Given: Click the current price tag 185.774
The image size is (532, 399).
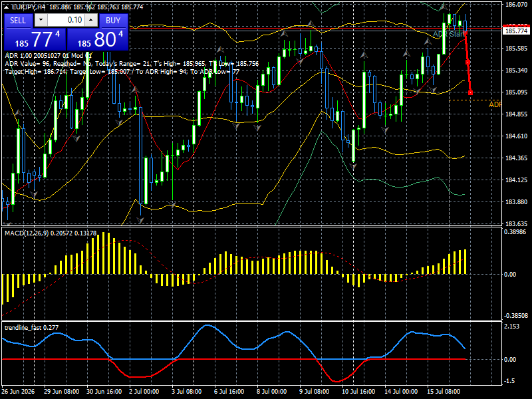Looking at the screenshot, I should (516, 31).
